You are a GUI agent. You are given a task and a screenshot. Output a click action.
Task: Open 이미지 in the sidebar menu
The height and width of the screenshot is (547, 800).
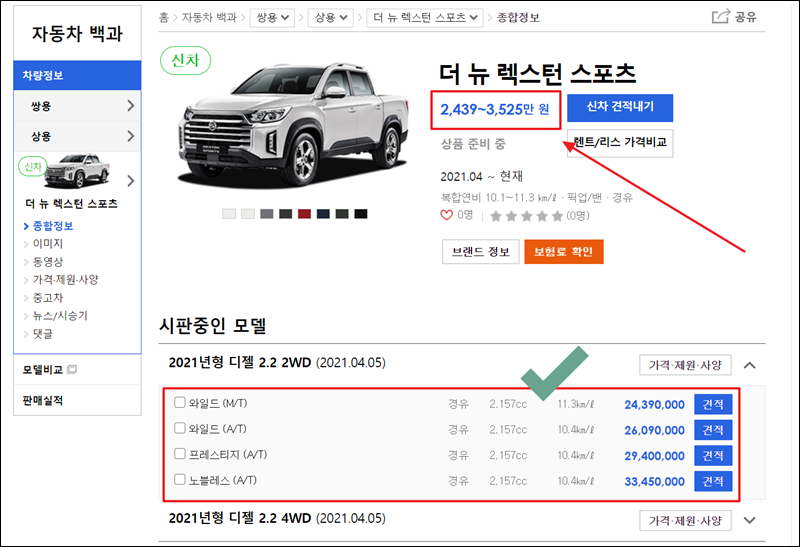(x=48, y=243)
